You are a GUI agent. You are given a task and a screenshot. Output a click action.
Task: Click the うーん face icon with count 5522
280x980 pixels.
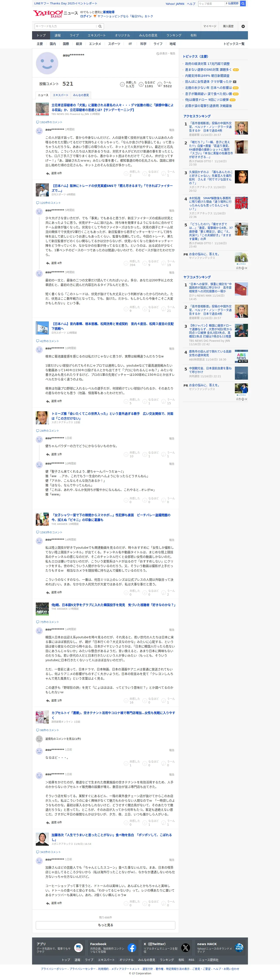coord(160,84)
